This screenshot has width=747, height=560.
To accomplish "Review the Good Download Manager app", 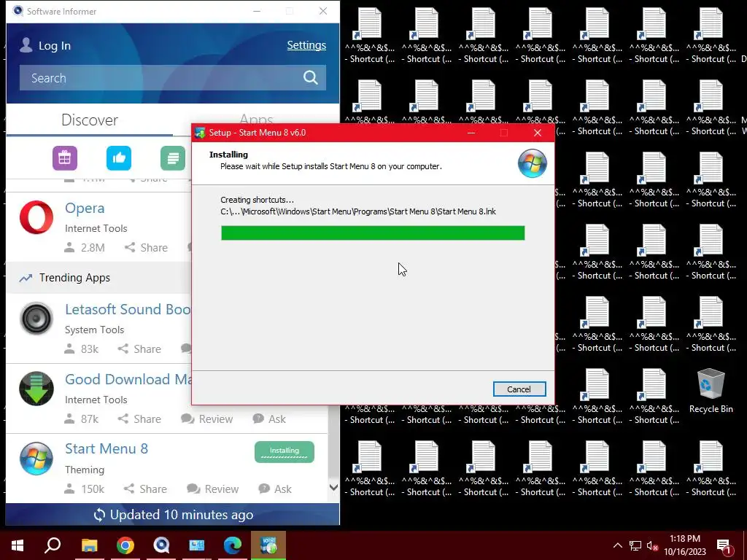I will tap(206, 419).
